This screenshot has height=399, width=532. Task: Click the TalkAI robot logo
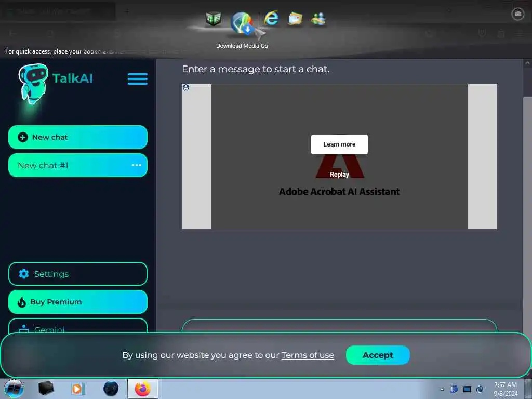click(x=33, y=84)
